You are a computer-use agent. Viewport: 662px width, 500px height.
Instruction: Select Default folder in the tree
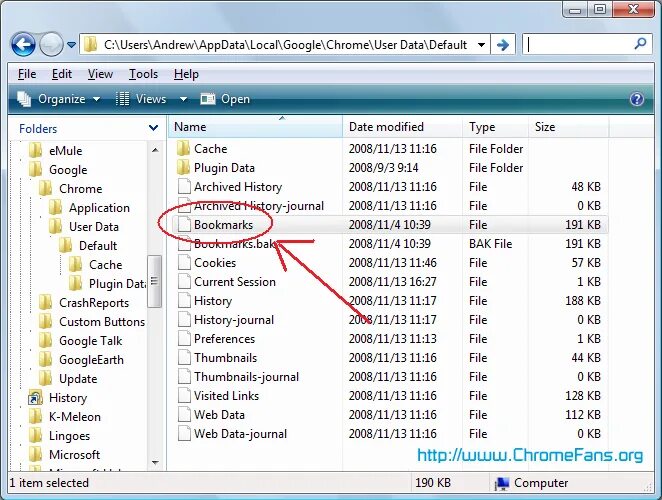[x=88, y=246]
